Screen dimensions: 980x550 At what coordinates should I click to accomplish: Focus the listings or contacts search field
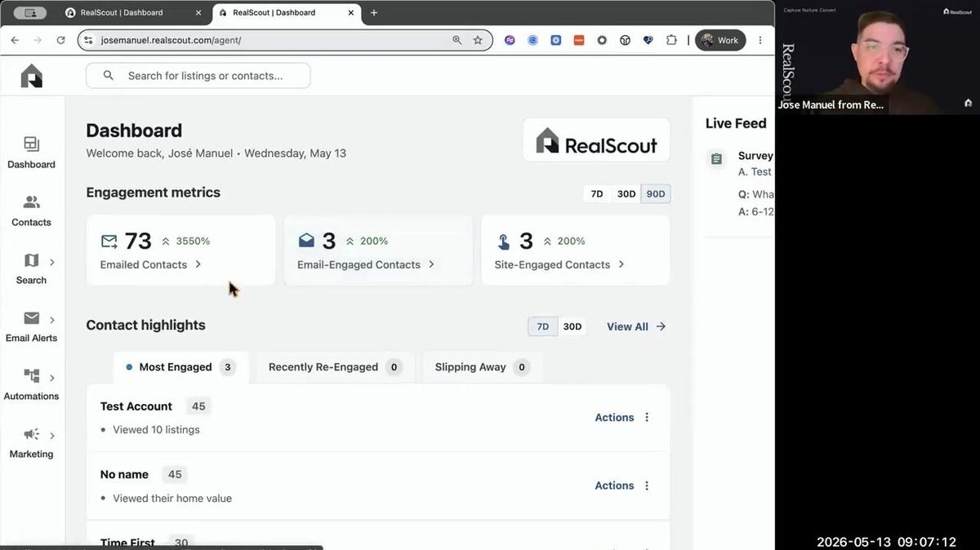tap(198, 76)
